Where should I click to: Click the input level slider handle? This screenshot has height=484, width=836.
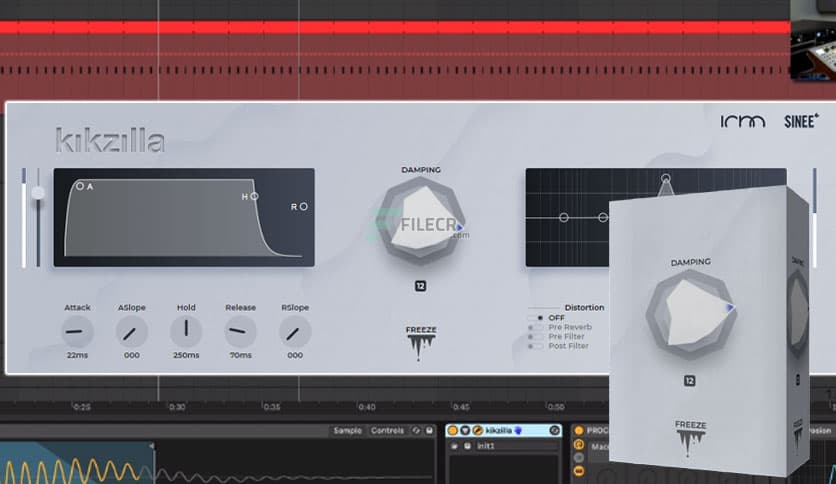tap(38, 193)
